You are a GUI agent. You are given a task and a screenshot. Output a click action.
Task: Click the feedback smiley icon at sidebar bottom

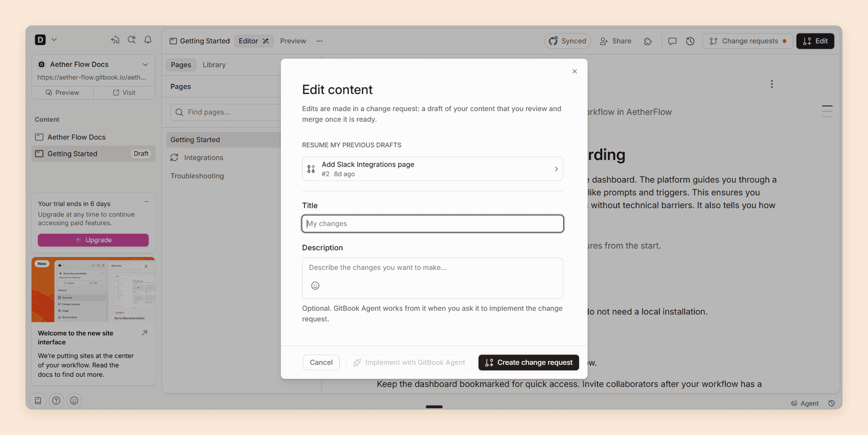74,401
